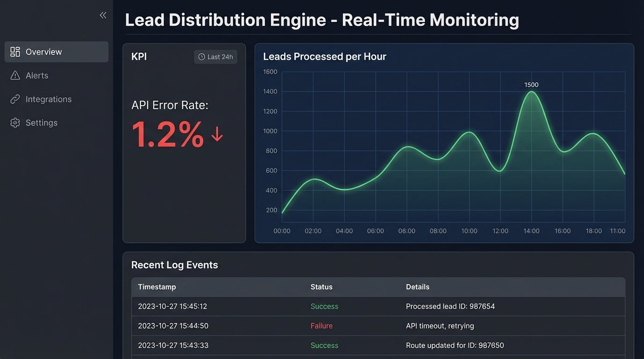The width and height of the screenshot is (644, 359).
Task: Select the Overview tab in the sidebar
Action: 44,51
